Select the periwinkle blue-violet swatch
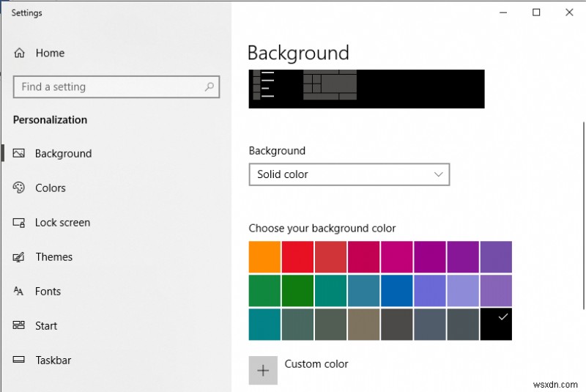 pyautogui.click(x=430, y=290)
